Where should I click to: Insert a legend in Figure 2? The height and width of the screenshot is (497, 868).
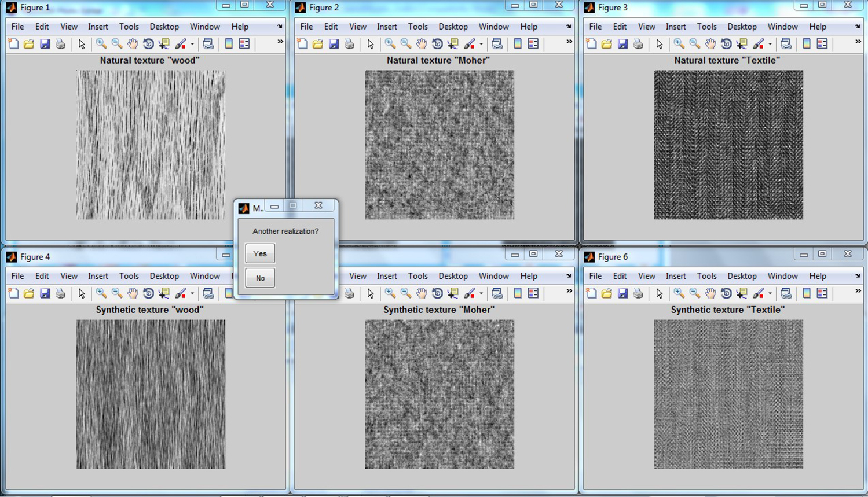click(533, 44)
